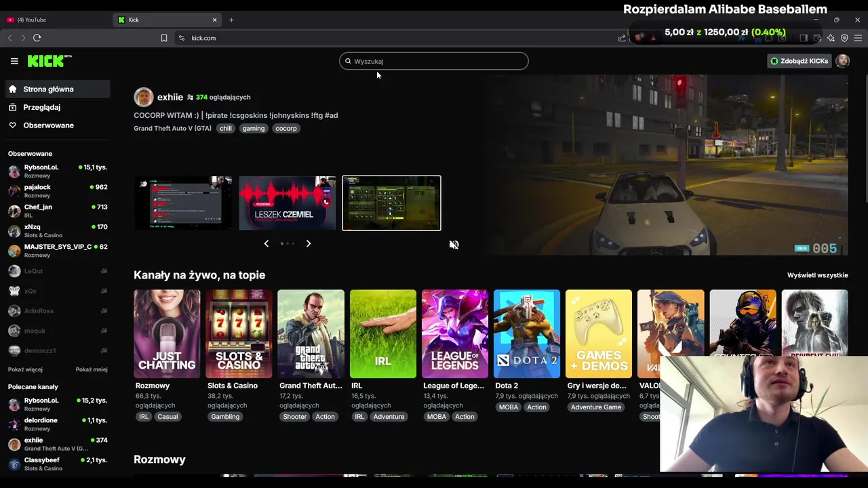Click the Adventure Game tag
868x488 pixels.
click(x=596, y=407)
